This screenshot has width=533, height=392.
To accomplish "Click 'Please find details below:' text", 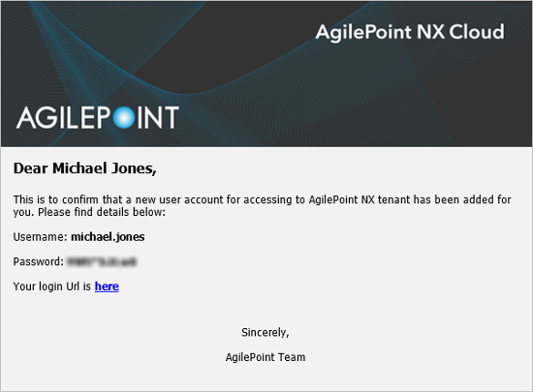I will point(102,212).
